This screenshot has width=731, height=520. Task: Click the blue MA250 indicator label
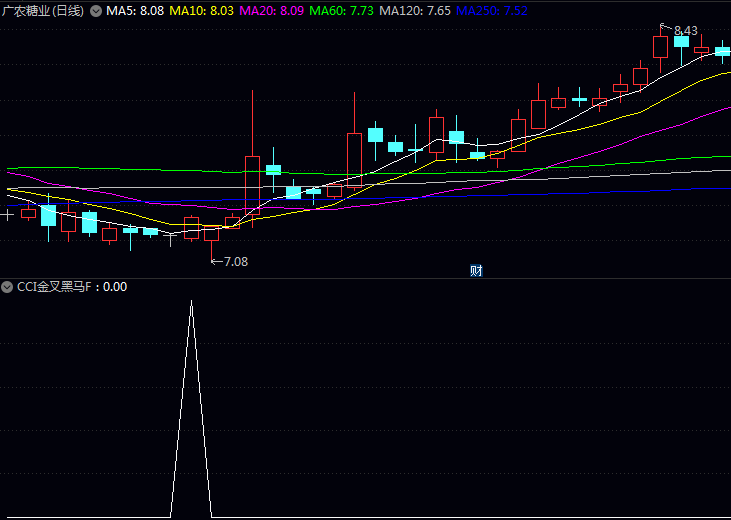(491, 11)
